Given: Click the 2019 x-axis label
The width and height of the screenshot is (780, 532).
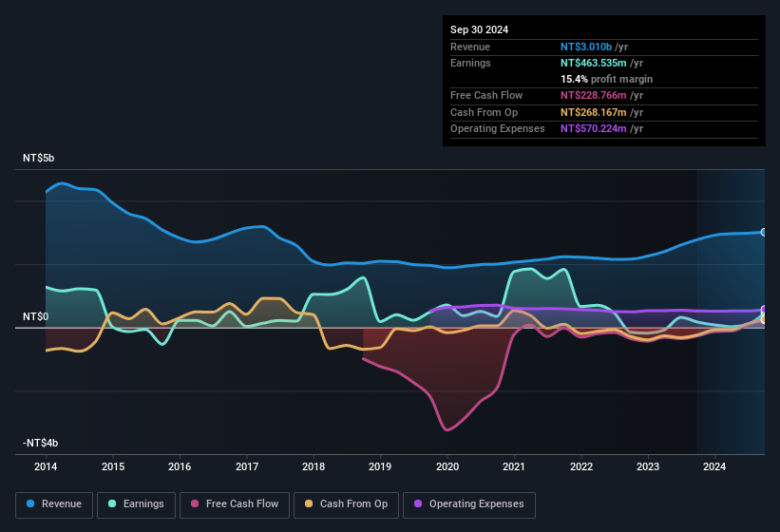Looking at the screenshot, I should pyautogui.click(x=380, y=466).
